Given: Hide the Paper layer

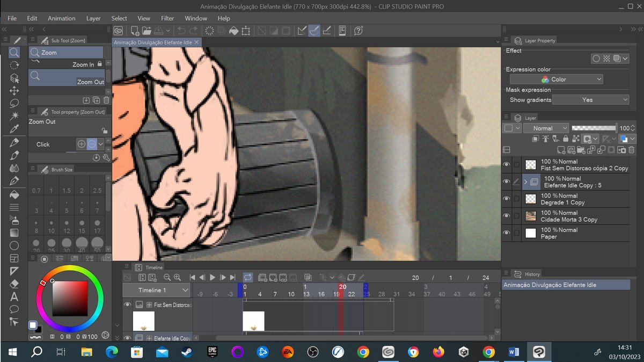Looking at the screenshot, I should [x=507, y=233].
